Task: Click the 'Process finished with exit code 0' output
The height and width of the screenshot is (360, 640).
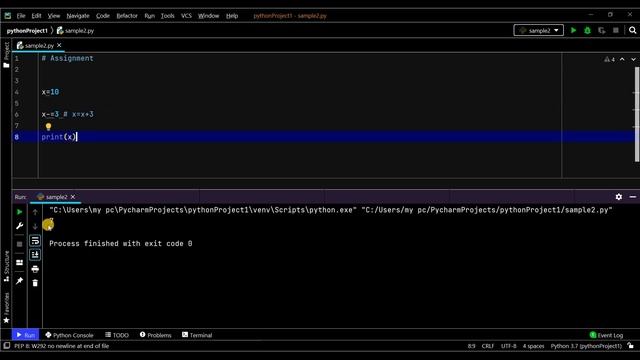Action: tap(120, 243)
